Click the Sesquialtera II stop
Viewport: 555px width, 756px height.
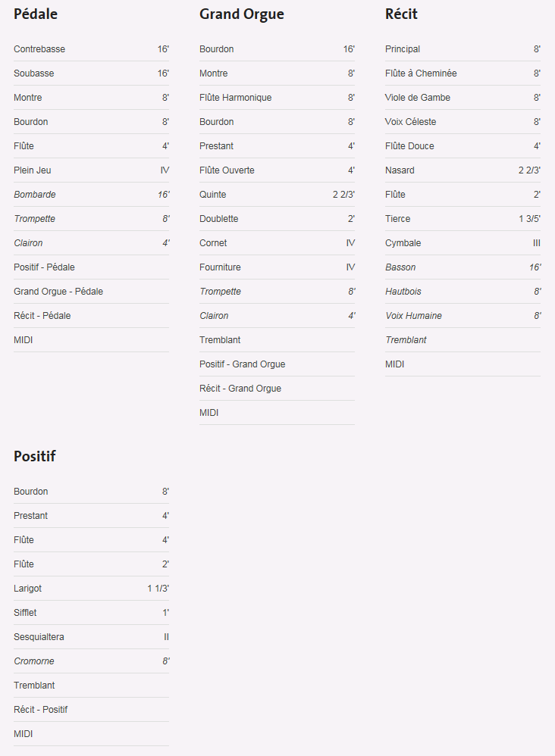(x=91, y=637)
